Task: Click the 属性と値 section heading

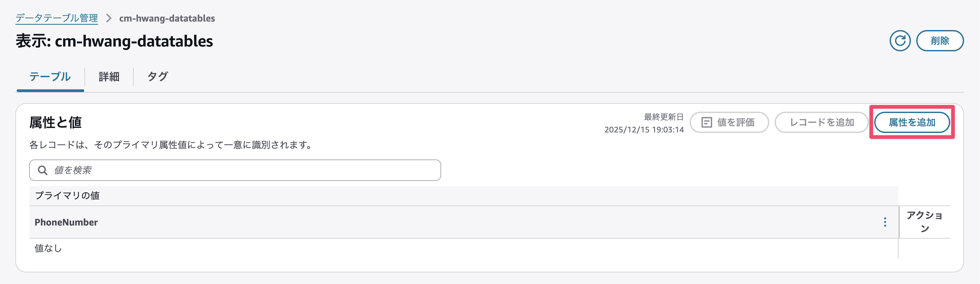Action: [x=56, y=123]
